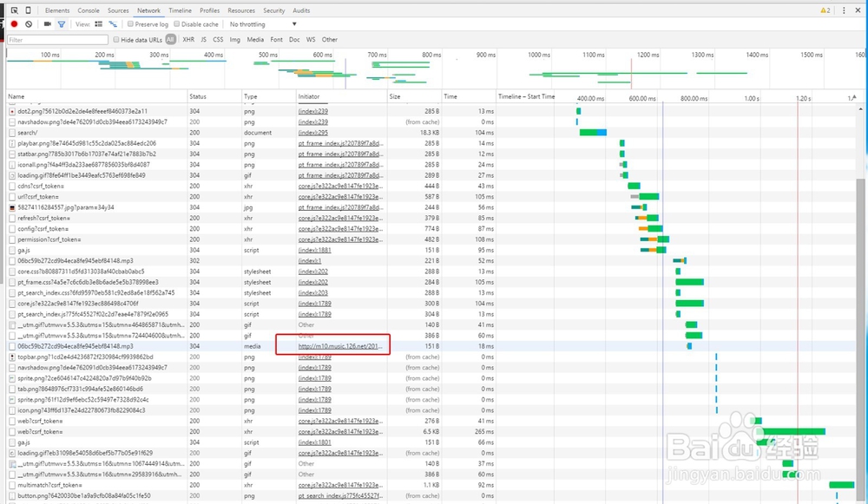Open the m10.music.126.net initiator link
The width and height of the screenshot is (868, 504).
tap(340, 346)
